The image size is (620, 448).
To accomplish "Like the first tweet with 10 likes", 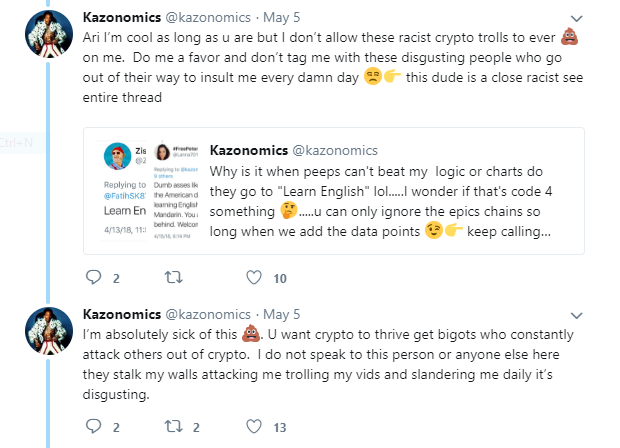I will 255,277.
